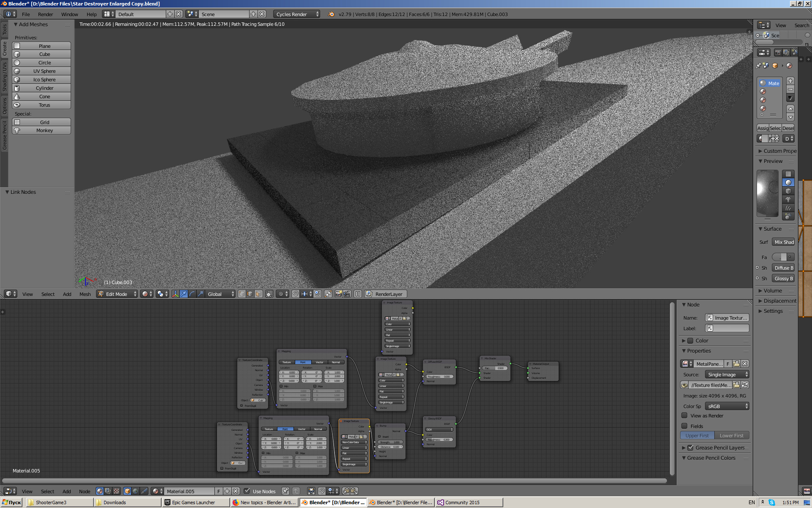Enable View as Render checkbox
812x508 pixels.
point(685,416)
